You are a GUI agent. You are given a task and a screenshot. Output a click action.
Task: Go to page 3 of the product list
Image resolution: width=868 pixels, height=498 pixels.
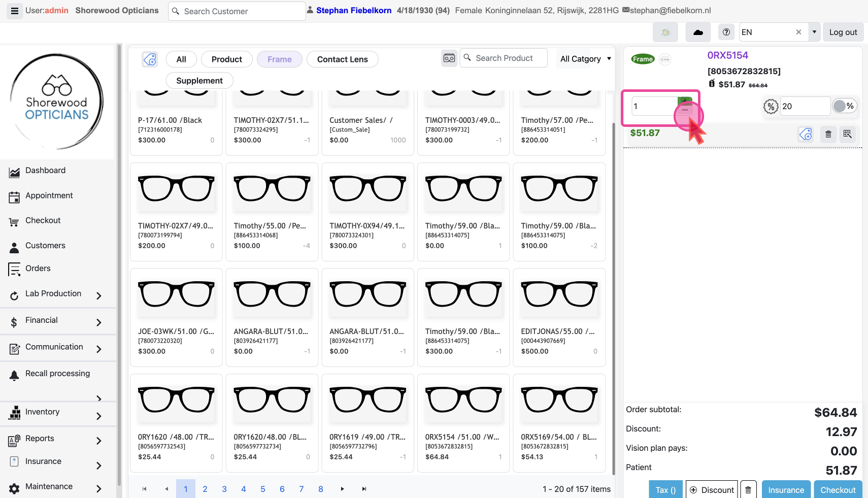coord(224,489)
